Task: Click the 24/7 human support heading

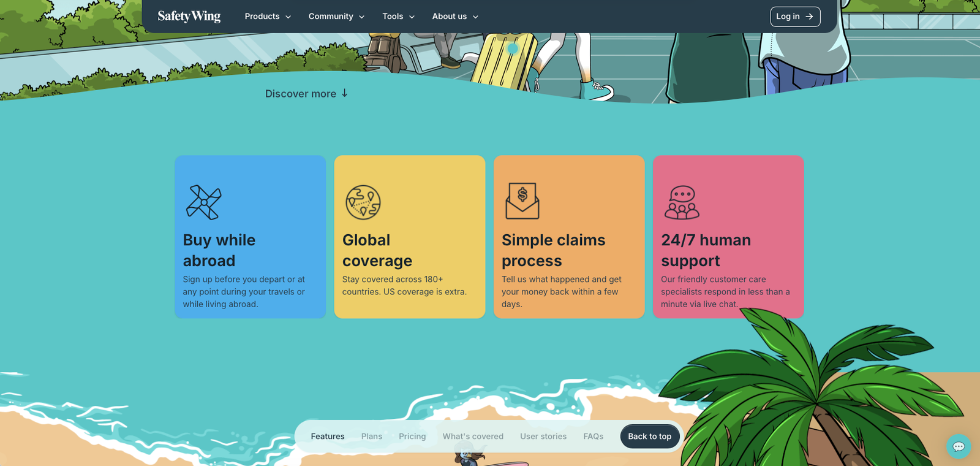Action: coord(706,250)
